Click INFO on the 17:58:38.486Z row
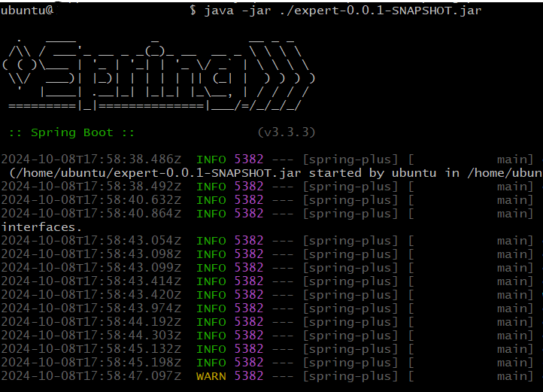The width and height of the screenshot is (543, 392). 211,160
